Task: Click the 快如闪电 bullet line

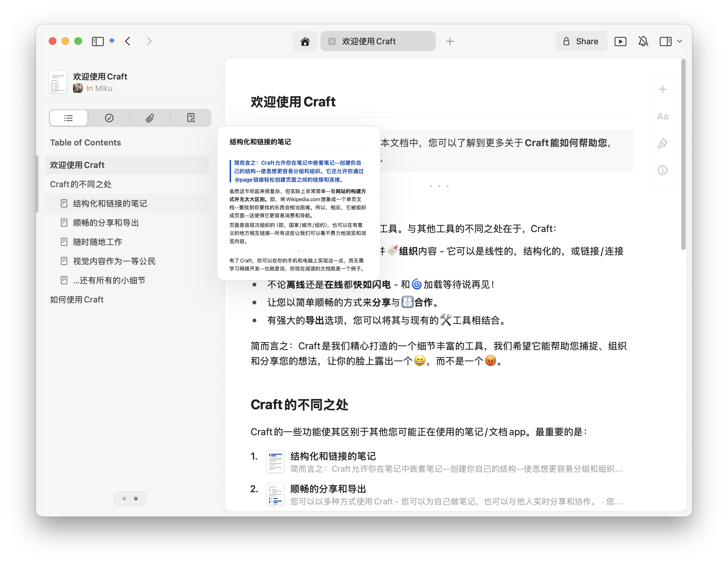Action: (381, 284)
